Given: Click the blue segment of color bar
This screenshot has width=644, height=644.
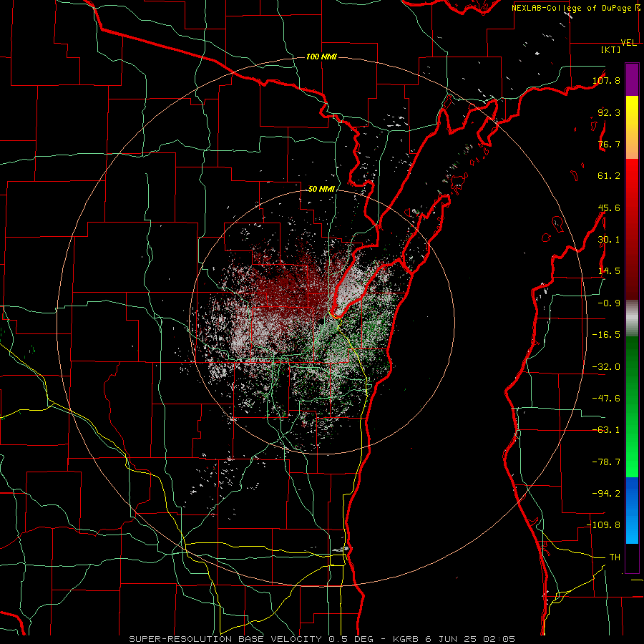Looking at the screenshot, I should 632,510.
